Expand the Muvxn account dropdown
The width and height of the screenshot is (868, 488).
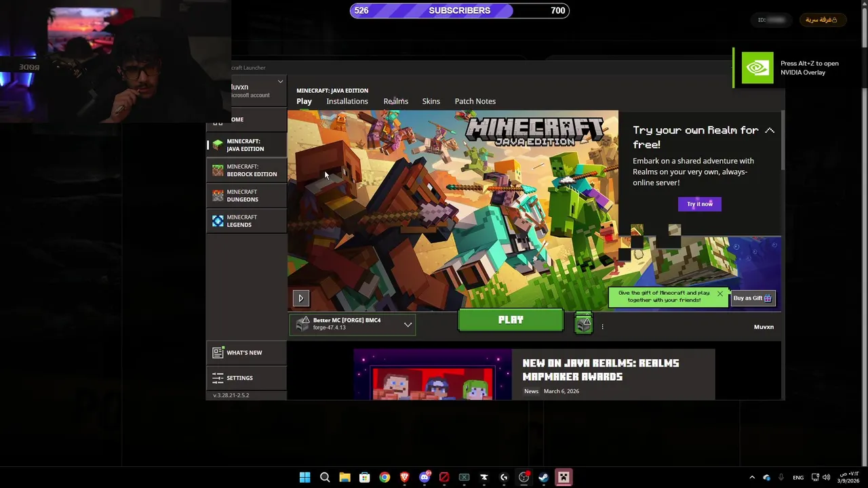[280, 82]
